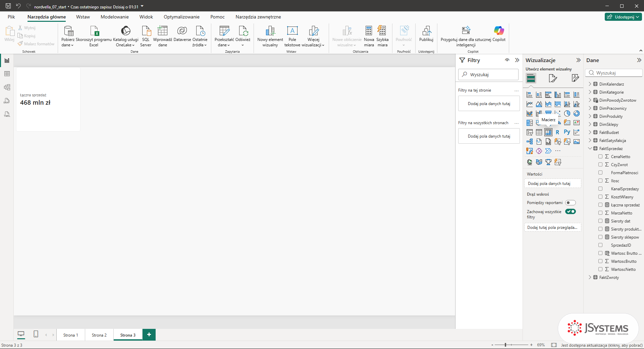Expand the FaktZwroty table
This screenshot has width=644, height=349.
click(590, 277)
